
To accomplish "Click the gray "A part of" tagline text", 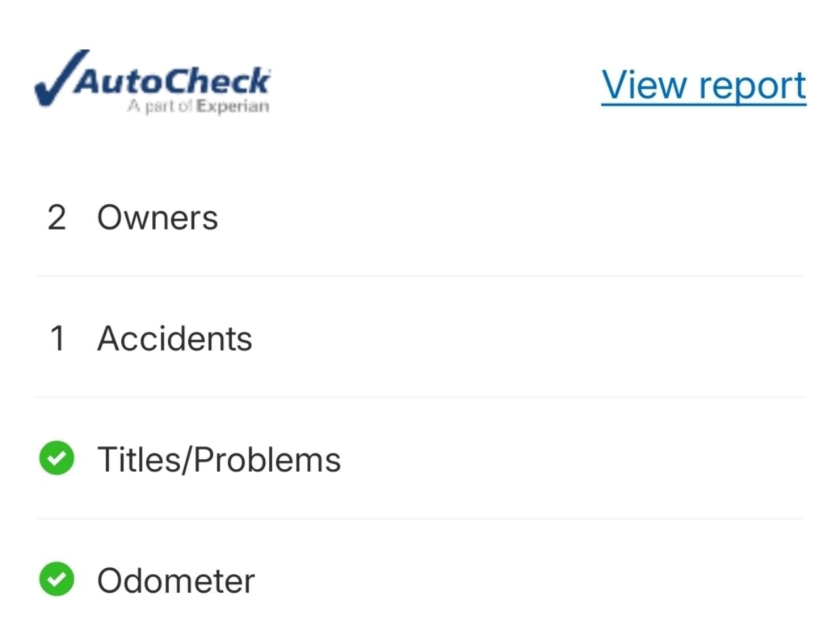I will [x=161, y=106].
